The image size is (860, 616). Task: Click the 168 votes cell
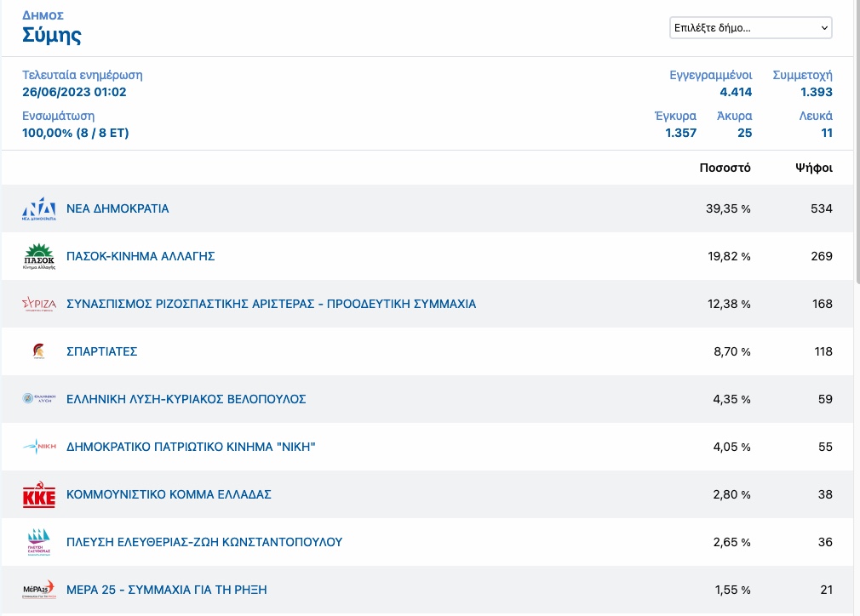pos(823,304)
